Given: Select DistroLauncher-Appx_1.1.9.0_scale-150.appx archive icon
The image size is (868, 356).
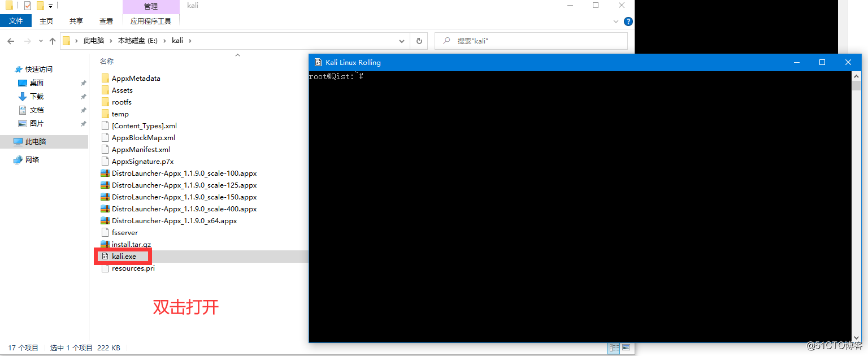Looking at the screenshot, I should coord(105,197).
